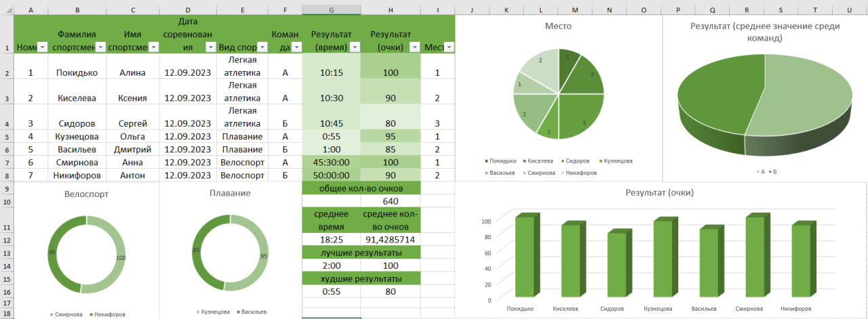This screenshot has height=319, width=868.
Task: Click the Сидоров legend entry in Место chart
Action: click(578, 161)
